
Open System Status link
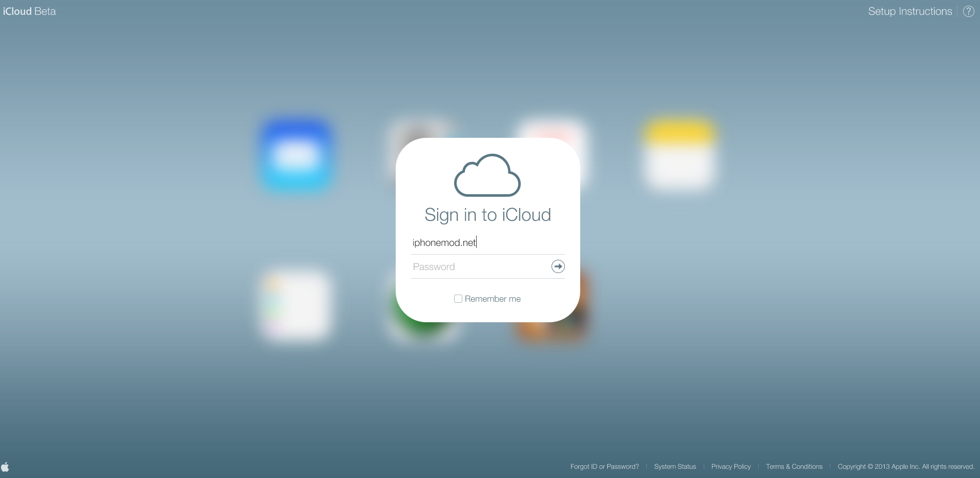[x=675, y=467]
